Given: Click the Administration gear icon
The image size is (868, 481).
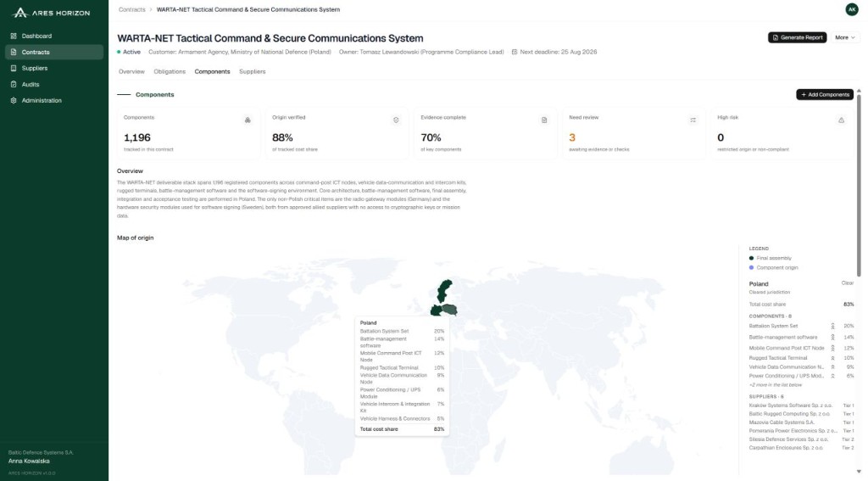Looking at the screenshot, I should click(x=14, y=100).
